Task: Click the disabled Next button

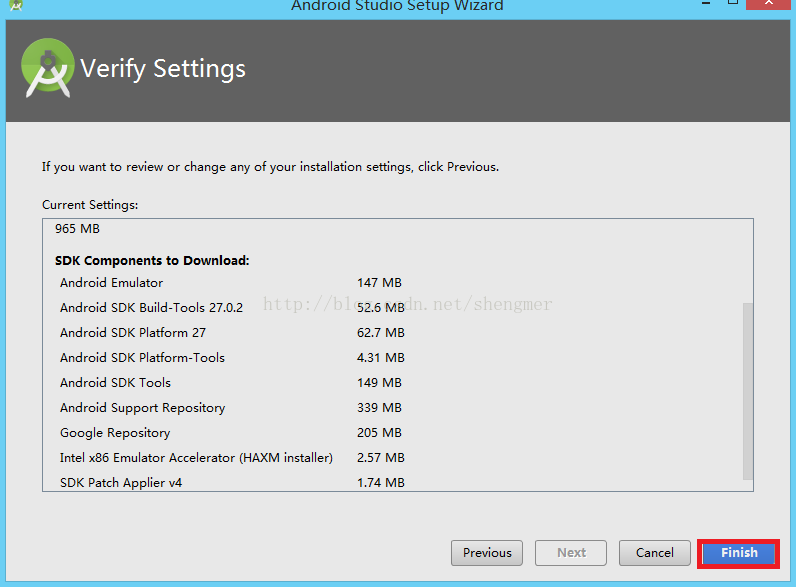Action: (571, 553)
